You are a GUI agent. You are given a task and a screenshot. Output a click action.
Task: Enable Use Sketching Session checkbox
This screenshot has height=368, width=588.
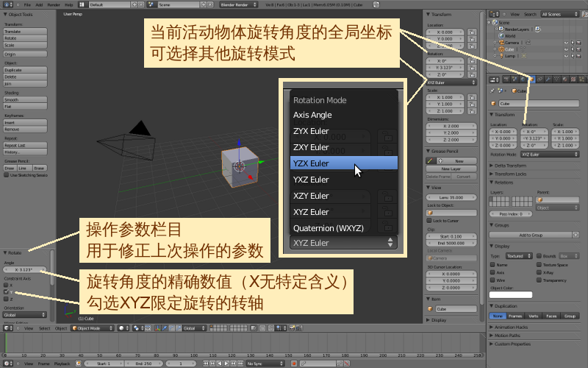[7, 175]
